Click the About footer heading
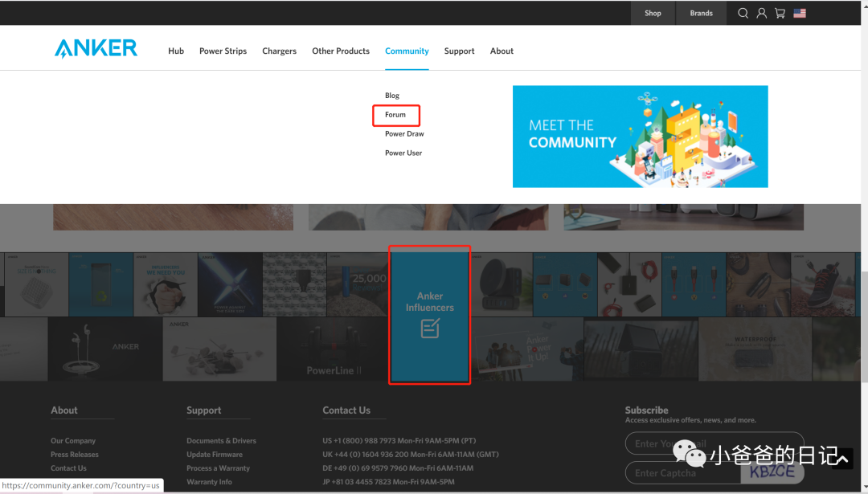The width and height of the screenshot is (868, 494). tap(64, 410)
